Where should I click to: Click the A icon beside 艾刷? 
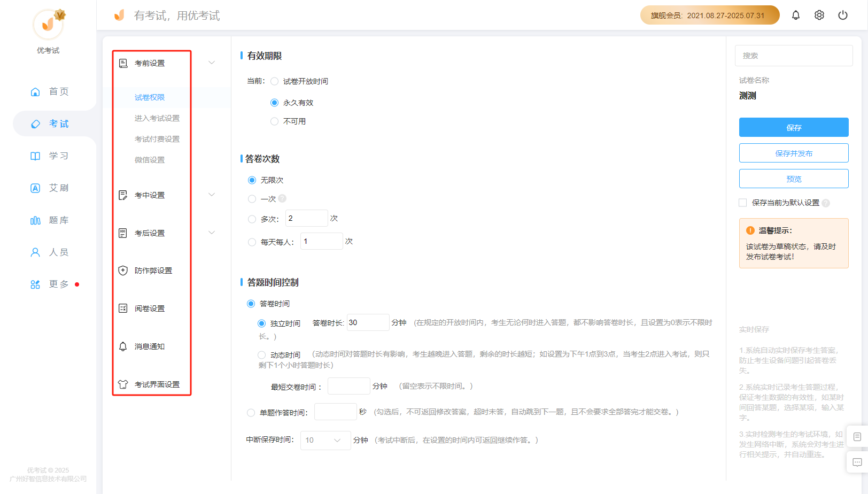click(35, 188)
